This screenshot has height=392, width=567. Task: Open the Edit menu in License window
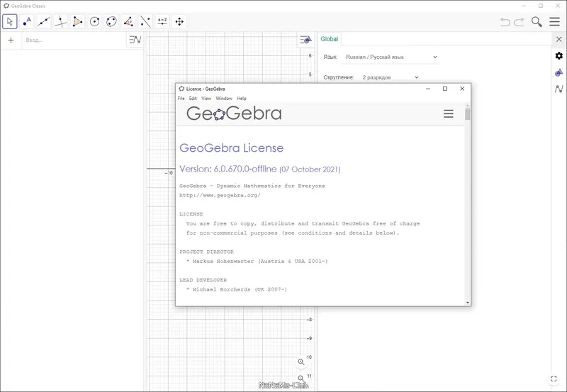tap(193, 99)
